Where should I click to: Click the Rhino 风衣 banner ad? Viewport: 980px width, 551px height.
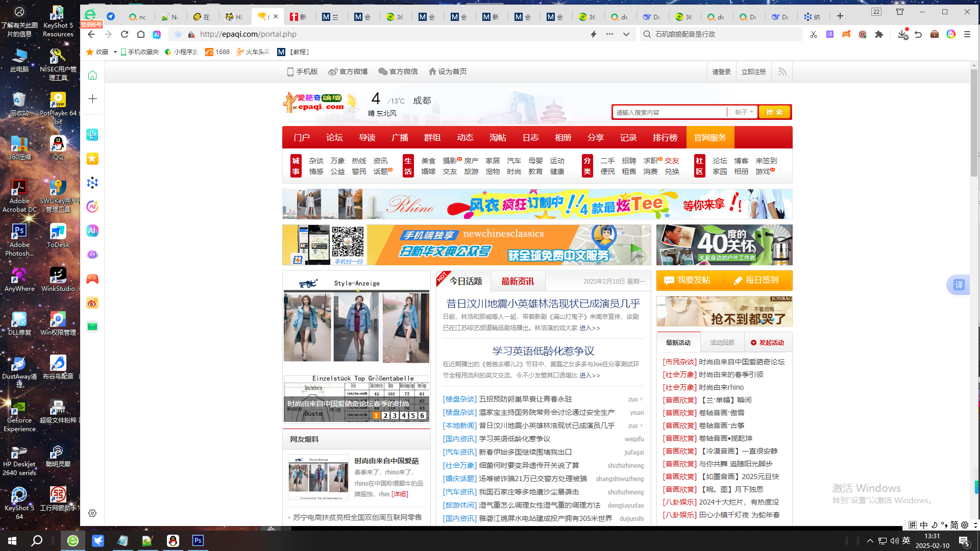tap(537, 204)
